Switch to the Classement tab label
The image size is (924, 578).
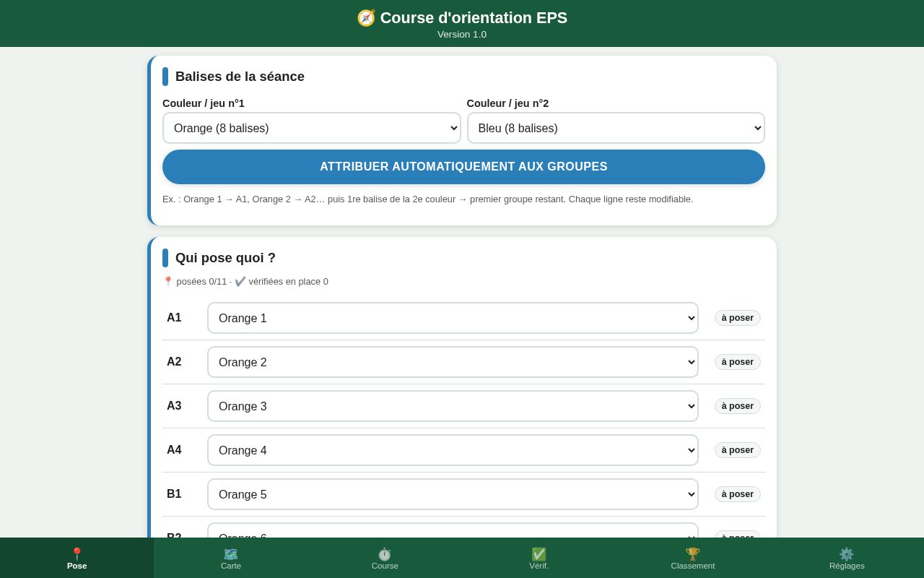[693, 566]
